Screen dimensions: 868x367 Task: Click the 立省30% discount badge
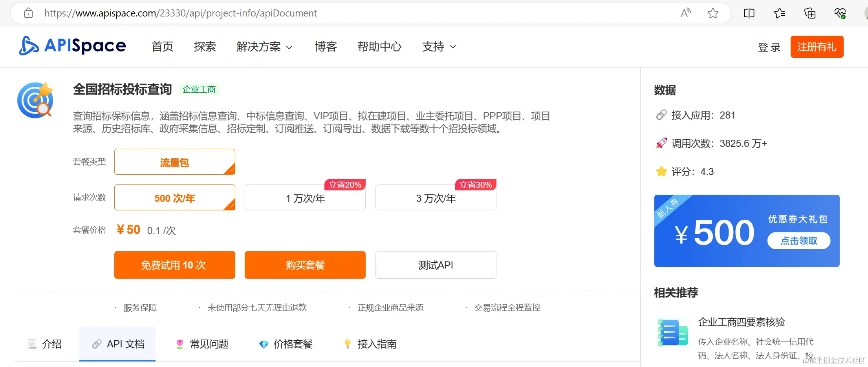click(476, 184)
